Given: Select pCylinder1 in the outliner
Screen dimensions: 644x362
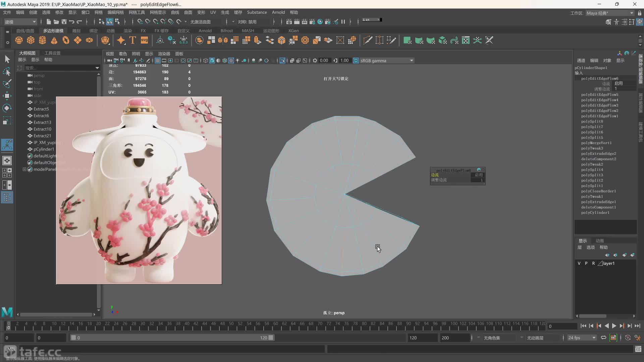Looking at the screenshot, I should point(44,149).
